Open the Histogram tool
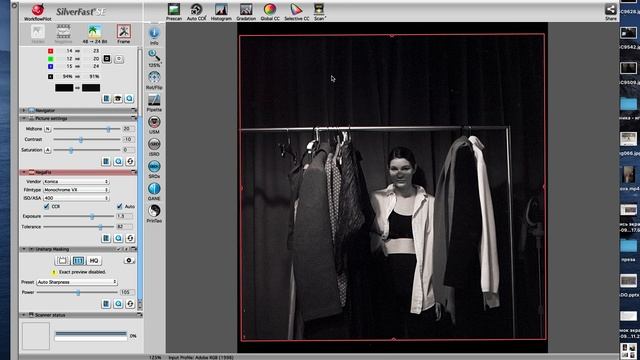This screenshot has height=360, width=640. click(x=221, y=12)
